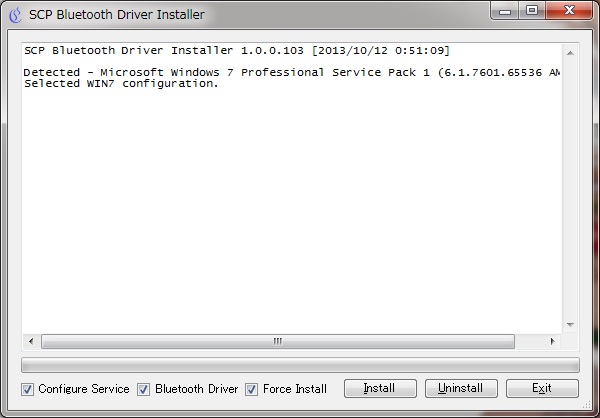Click the "SCP Bluetooth Driver Installer 1.0.0.103" log line
600x418 pixels.
tap(237, 51)
